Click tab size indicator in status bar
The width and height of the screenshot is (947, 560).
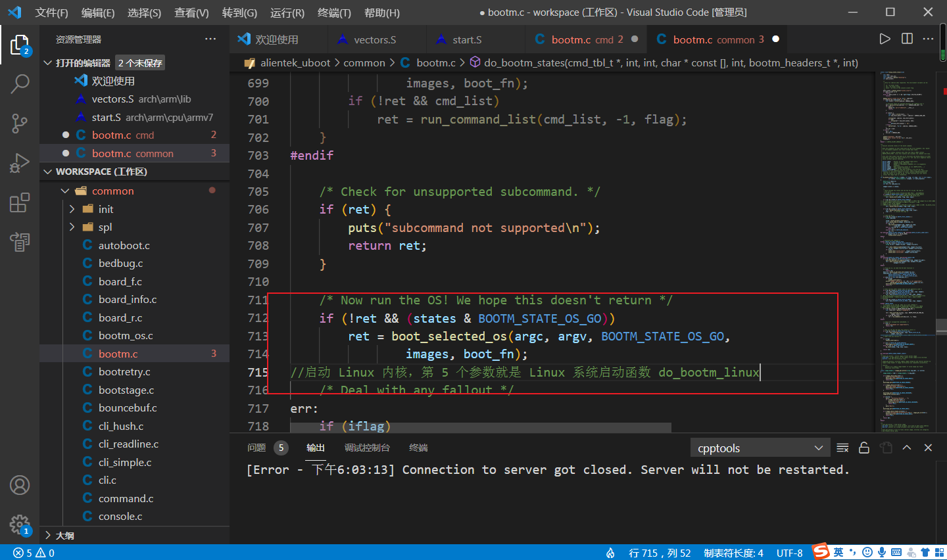click(x=733, y=553)
